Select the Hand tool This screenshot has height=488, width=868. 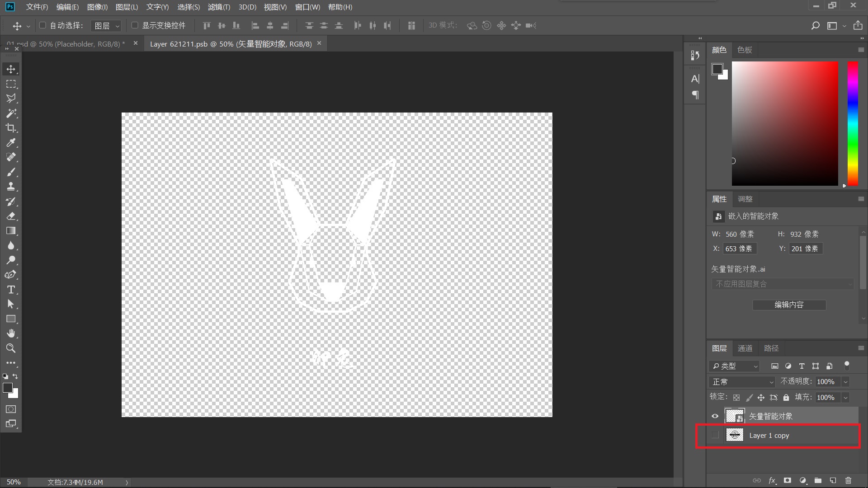click(x=11, y=333)
